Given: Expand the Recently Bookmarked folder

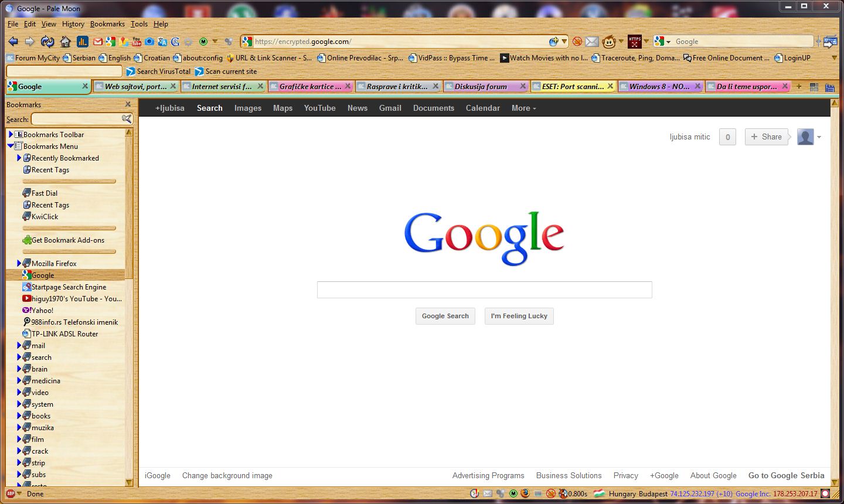Looking at the screenshot, I should 19,158.
